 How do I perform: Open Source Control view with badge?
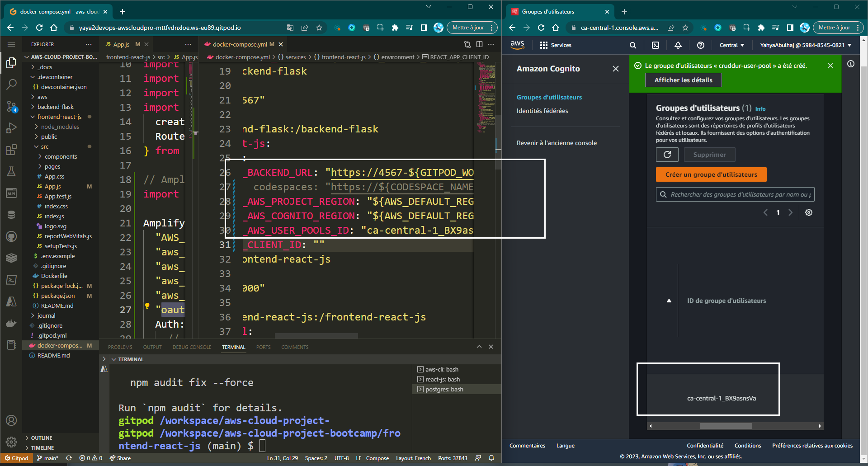tap(11, 106)
